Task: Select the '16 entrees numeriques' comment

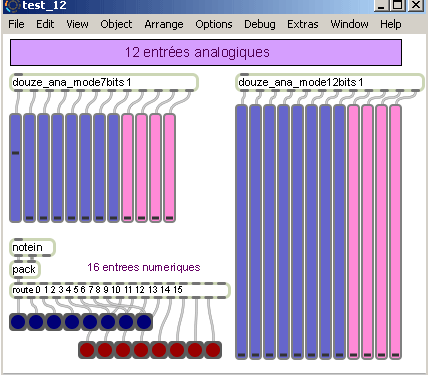Action: click(x=144, y=267)
